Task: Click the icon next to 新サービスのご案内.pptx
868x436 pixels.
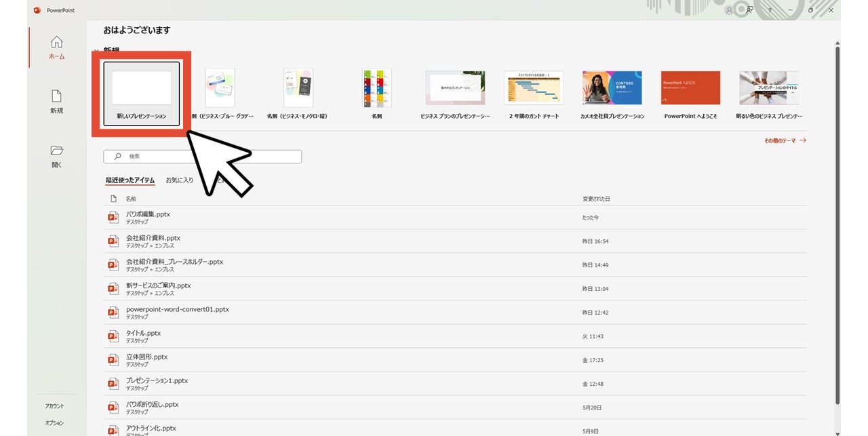Action: pos(113,288)
